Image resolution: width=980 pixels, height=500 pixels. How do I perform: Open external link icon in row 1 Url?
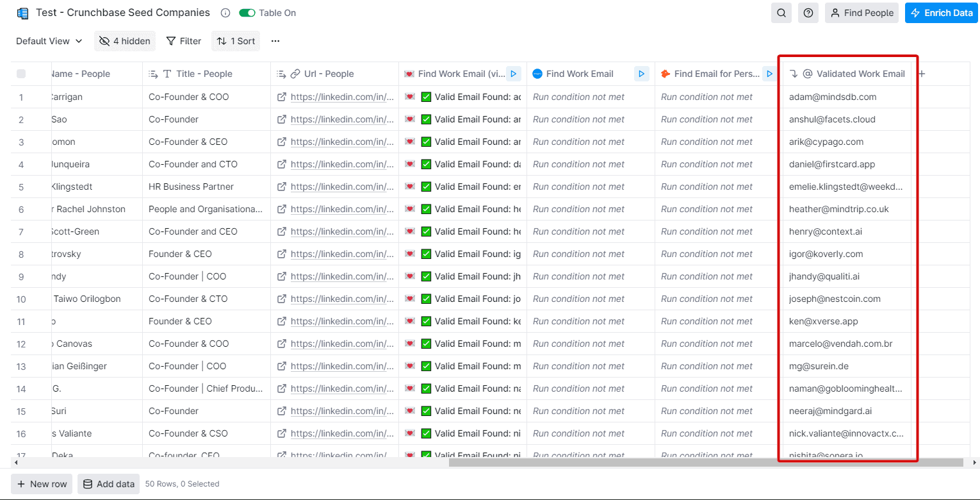point(281,97)
